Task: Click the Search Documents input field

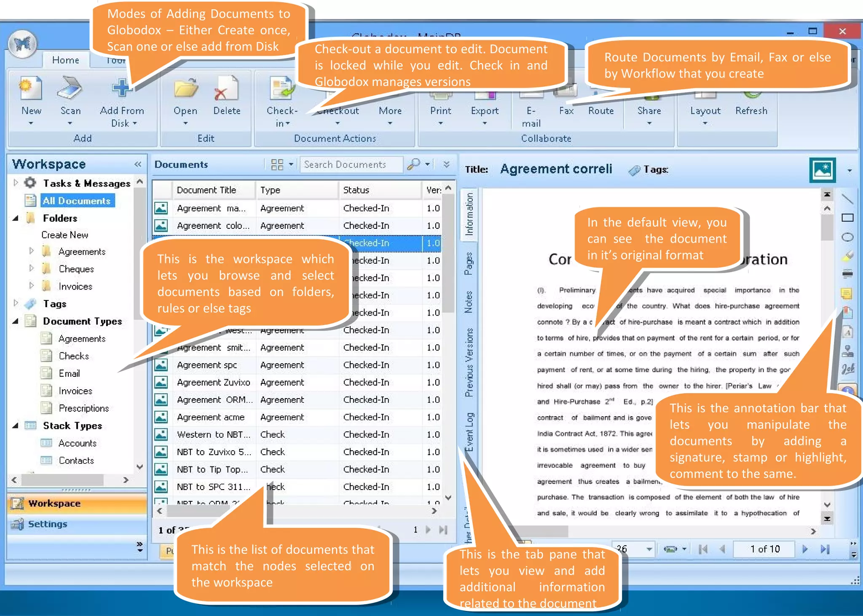Action: (x=351, y=164)
